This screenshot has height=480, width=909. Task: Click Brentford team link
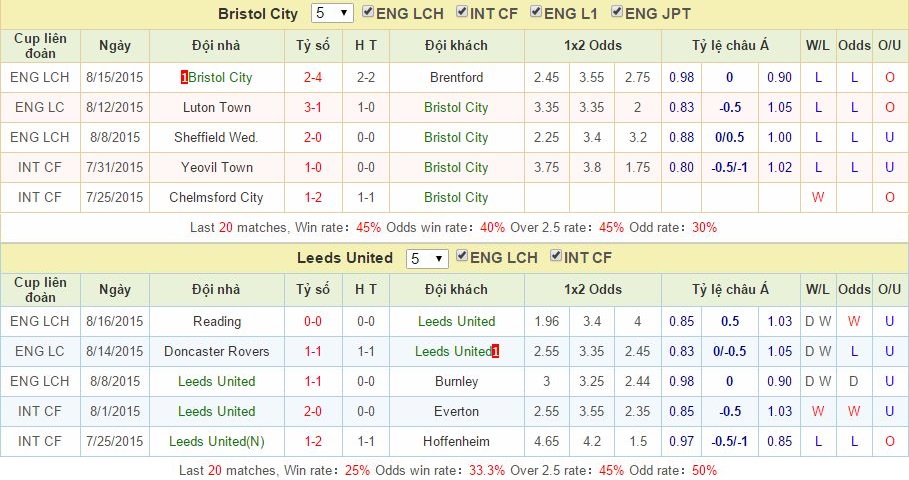click(456, 77)
